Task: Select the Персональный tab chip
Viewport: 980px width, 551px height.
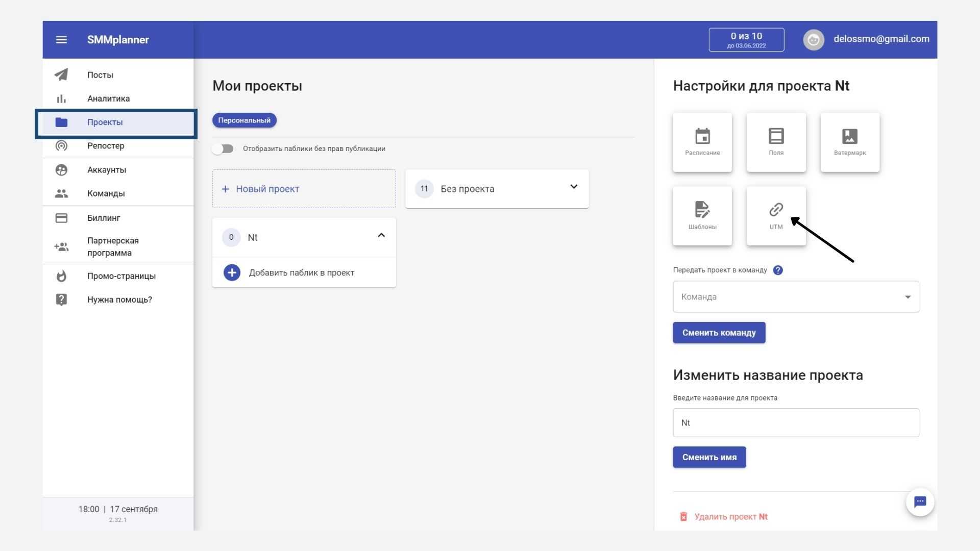Action: [244, 120]
